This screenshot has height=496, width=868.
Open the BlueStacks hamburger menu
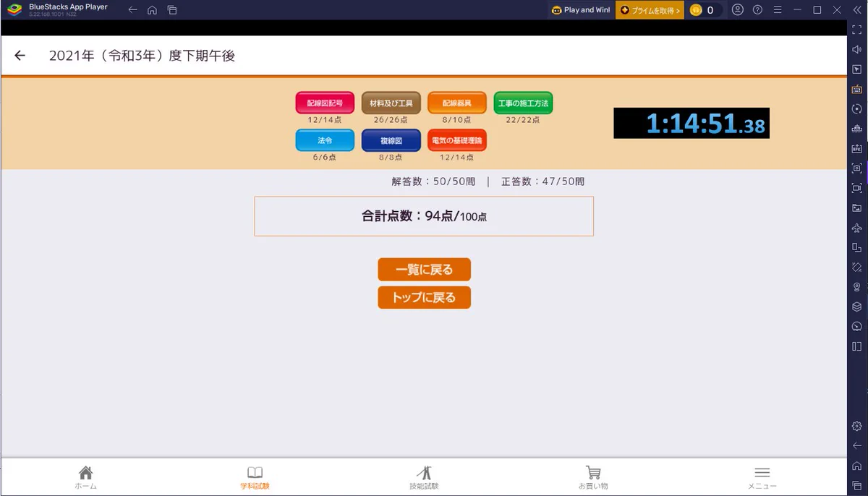click(x=777, y=10)
